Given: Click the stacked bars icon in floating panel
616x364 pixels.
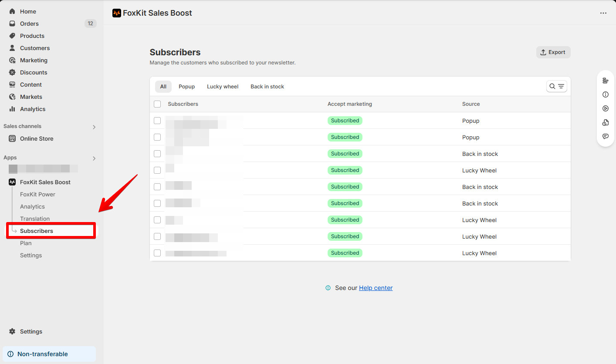Looking at the screenshot, I should tap(605, 81).
